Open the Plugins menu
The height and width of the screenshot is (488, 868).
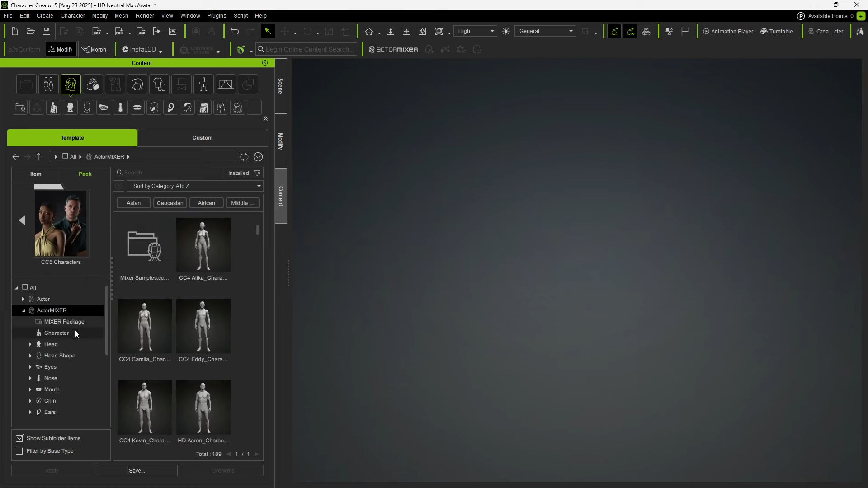[x=217, y=16]
